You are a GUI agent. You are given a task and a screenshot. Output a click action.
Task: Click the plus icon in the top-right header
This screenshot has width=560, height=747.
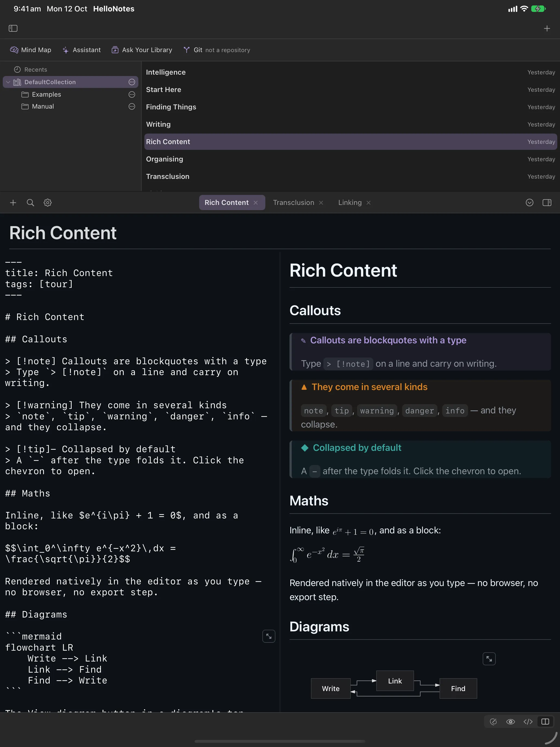(547, 29)
